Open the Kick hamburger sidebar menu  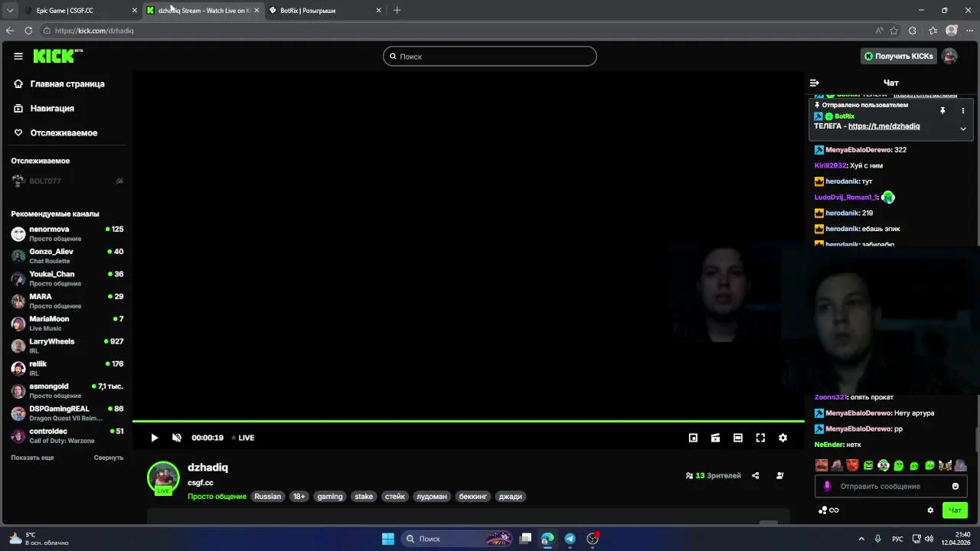pos(18,56)
